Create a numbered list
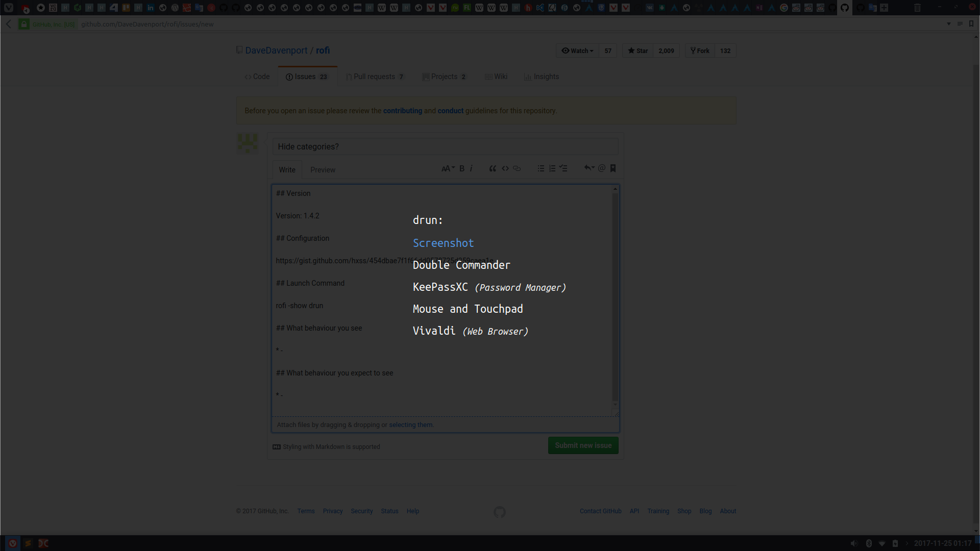Viewport: 980px width, 551px height. tap(552, 168)
